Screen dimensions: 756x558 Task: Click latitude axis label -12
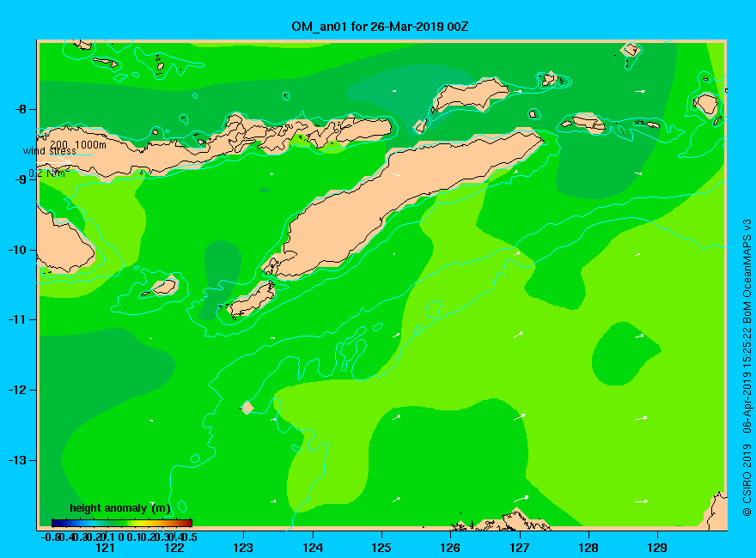17,391
